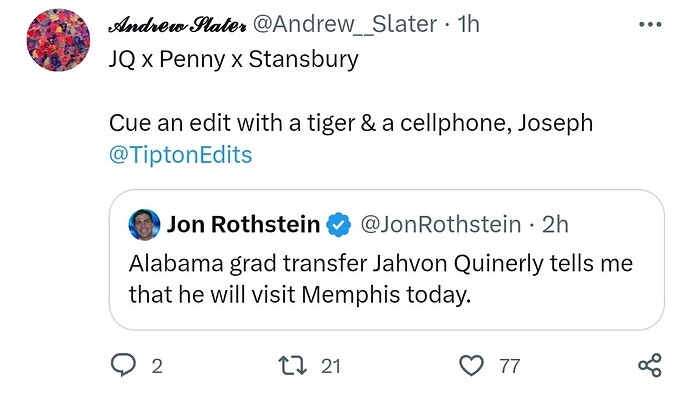The image size is (690, 394).
Task: Open the @JonRothstein handle
Action: [440, 225]
